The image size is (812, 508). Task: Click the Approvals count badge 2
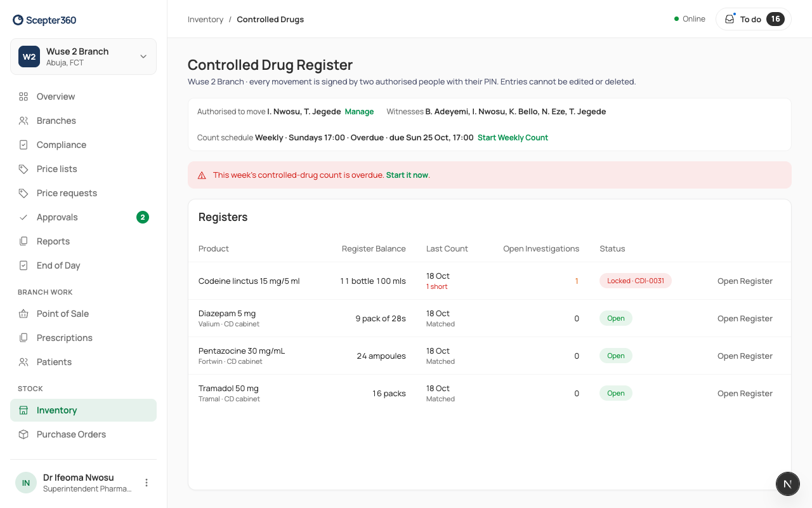coord(143,217)
